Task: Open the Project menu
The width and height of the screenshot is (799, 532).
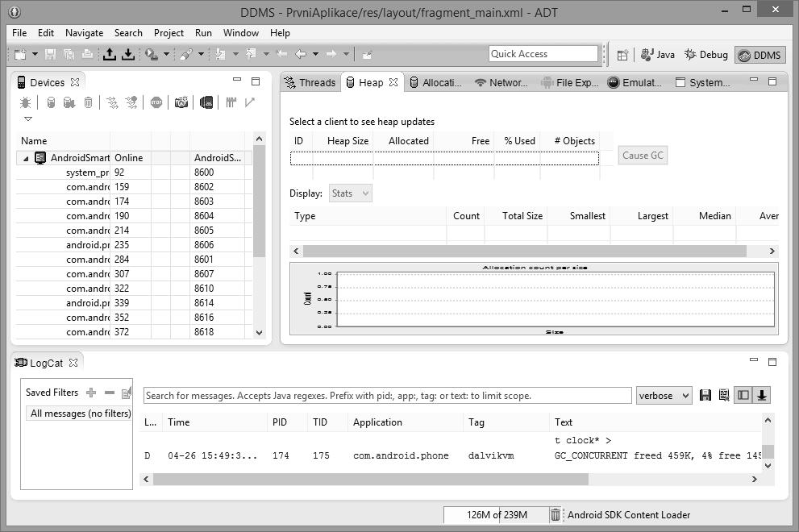Action: 169,32
